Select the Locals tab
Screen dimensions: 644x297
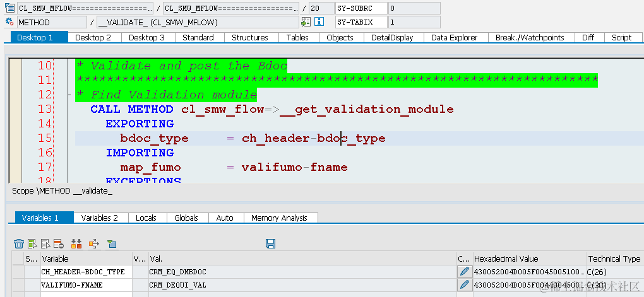coord(146,218)
